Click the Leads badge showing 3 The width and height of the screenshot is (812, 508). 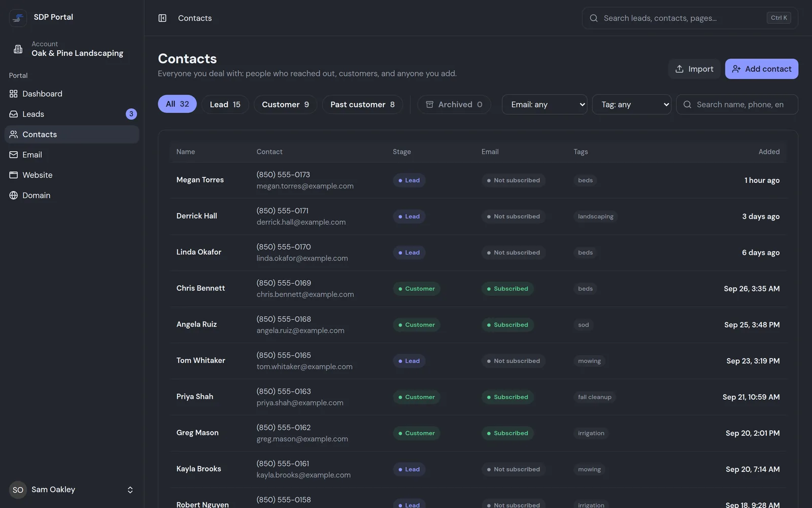131,114
